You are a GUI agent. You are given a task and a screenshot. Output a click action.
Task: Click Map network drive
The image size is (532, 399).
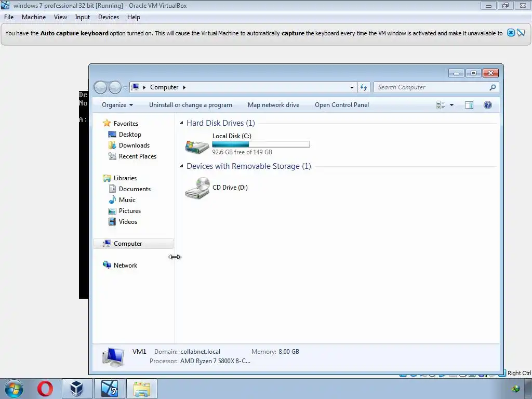273,105
